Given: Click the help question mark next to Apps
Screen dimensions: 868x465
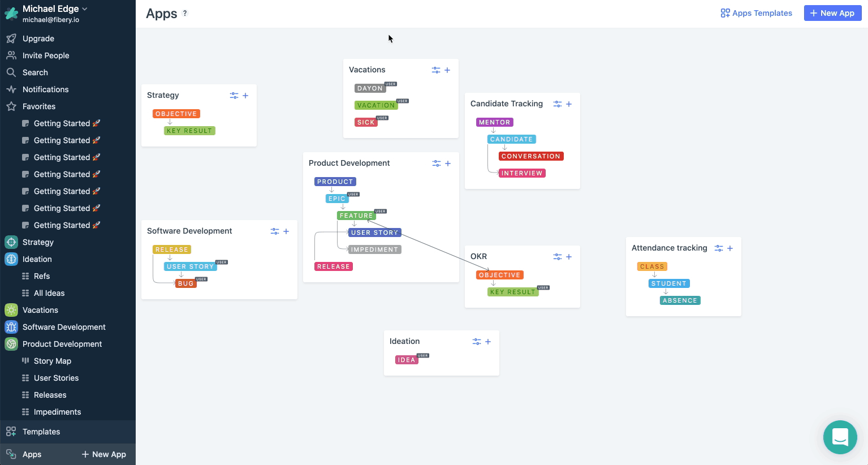Looking at the screenshot, I should (185, 14).
